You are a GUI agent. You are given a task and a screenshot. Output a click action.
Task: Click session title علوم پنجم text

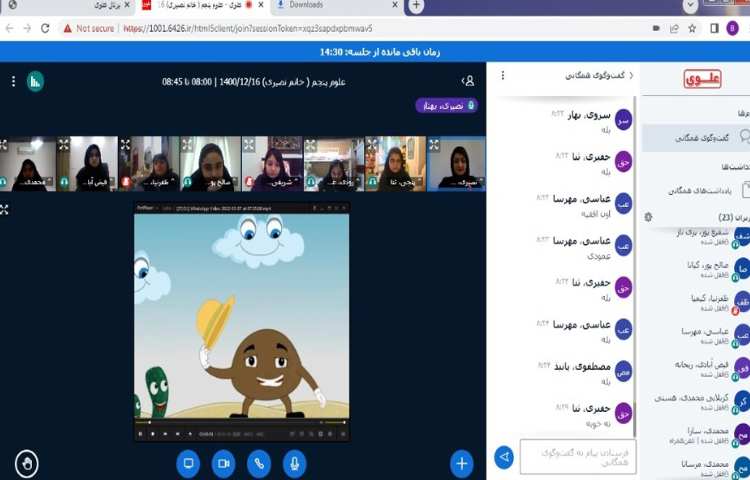254,82
